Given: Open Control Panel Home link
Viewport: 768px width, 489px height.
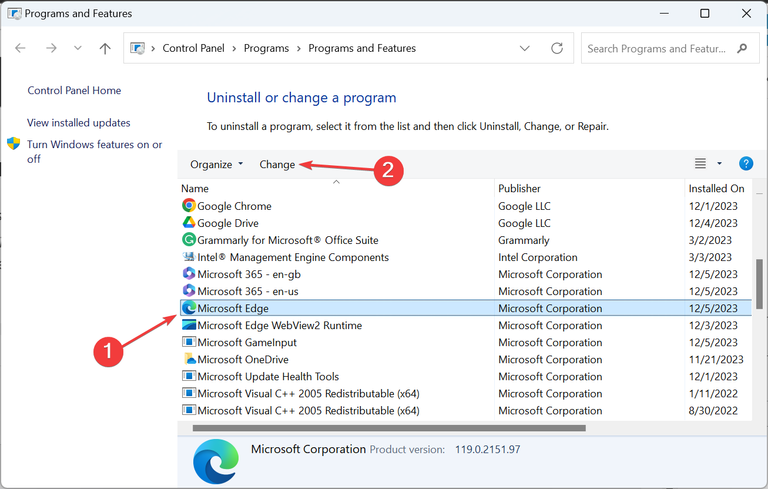Looking at the screenshot, I should click(74, 90).
